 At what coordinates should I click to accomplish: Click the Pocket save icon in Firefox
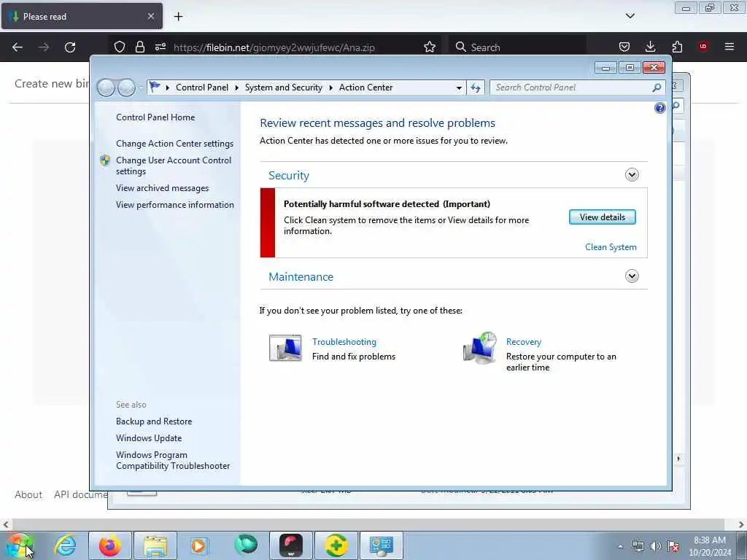click(624, 47)
